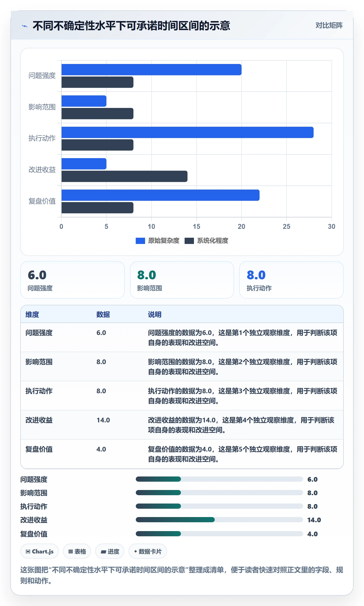364x606 pixels.
Task: Click the 问题强度 progress bar
Action: tap(219, 479)
